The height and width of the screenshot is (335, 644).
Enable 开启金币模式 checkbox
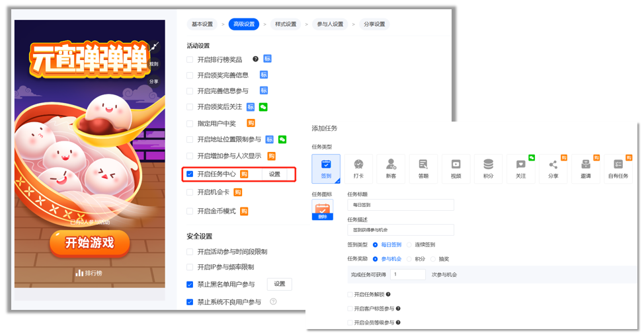tap(190, 211)
